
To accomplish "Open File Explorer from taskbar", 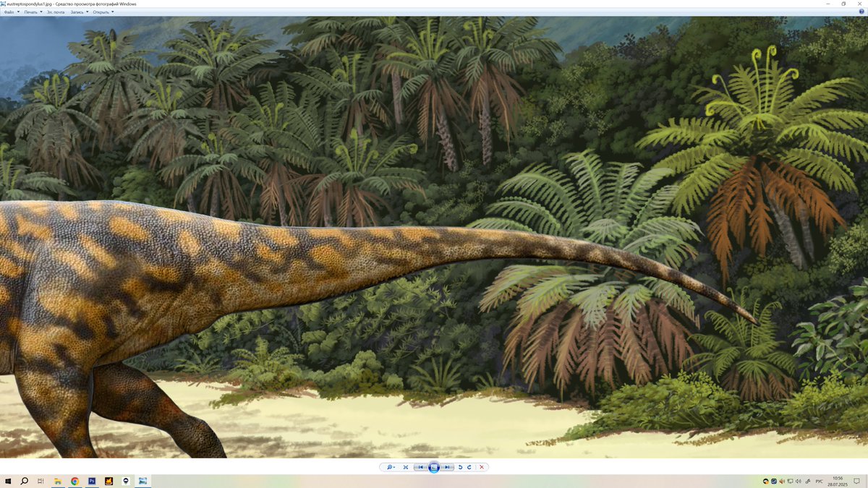I will coord(58,481).
